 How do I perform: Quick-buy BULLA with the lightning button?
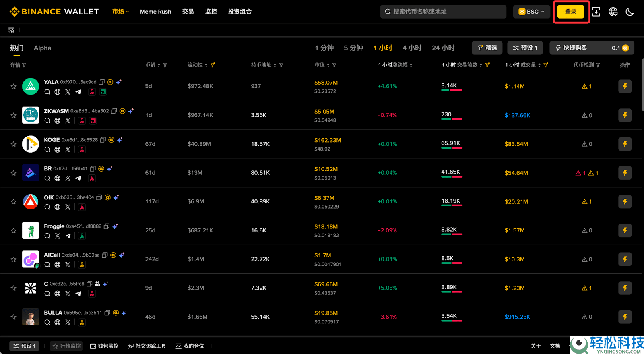[625, 317]
